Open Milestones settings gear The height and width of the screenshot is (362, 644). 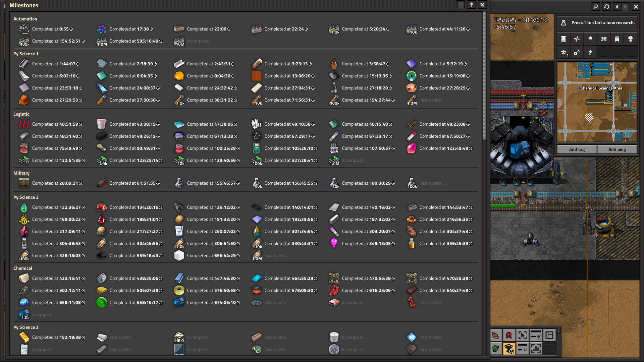[x=461, y=5]
